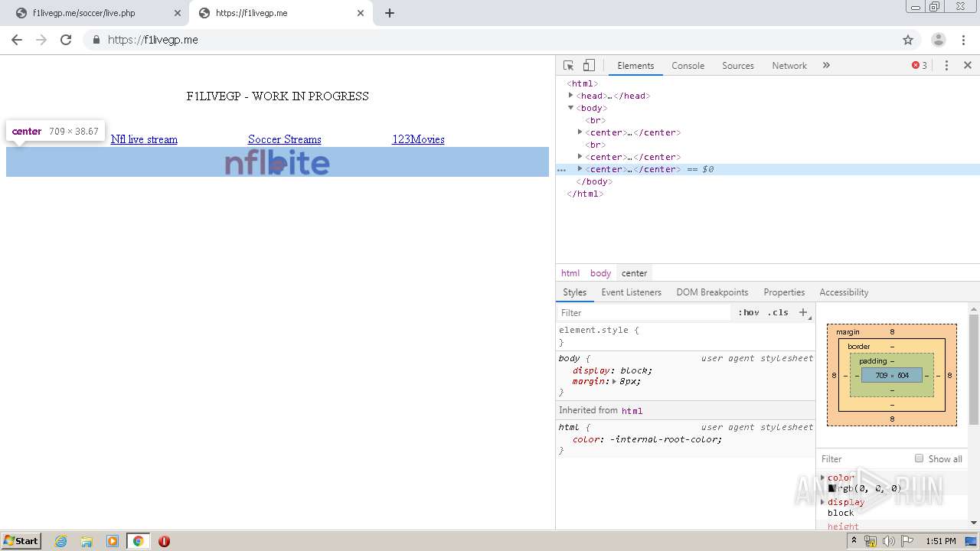Open Chrome's three-dot menu
This screenshot has height=551, width=980.
click(963, 40)
